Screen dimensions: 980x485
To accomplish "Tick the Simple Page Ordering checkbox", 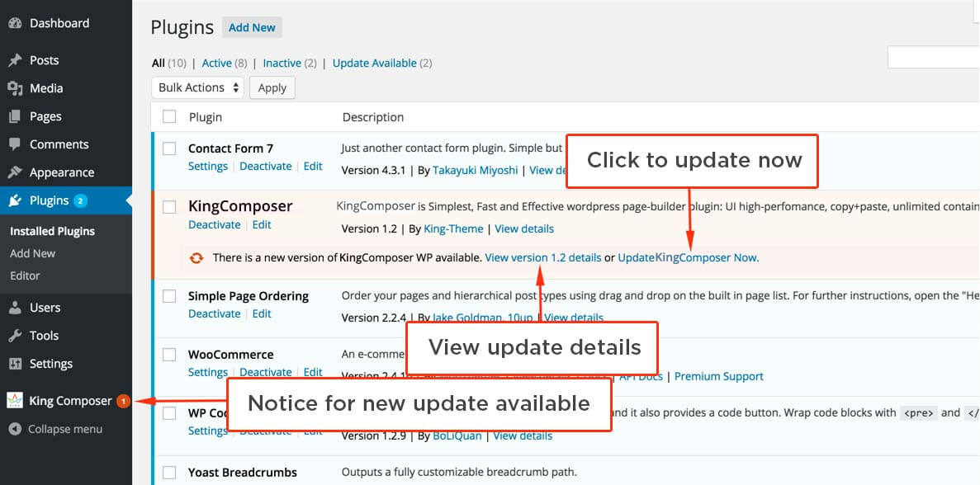I will pyautogui.click(x=169, y=296).
